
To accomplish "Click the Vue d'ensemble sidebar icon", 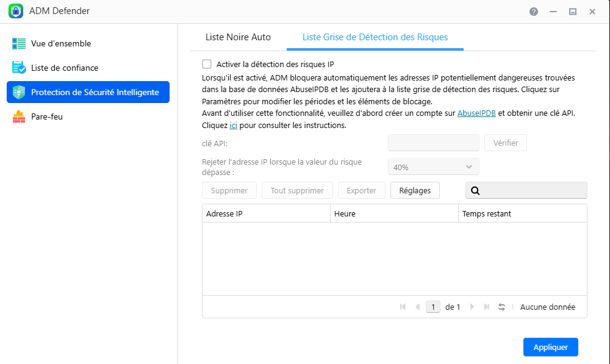I will pos(18,44).
